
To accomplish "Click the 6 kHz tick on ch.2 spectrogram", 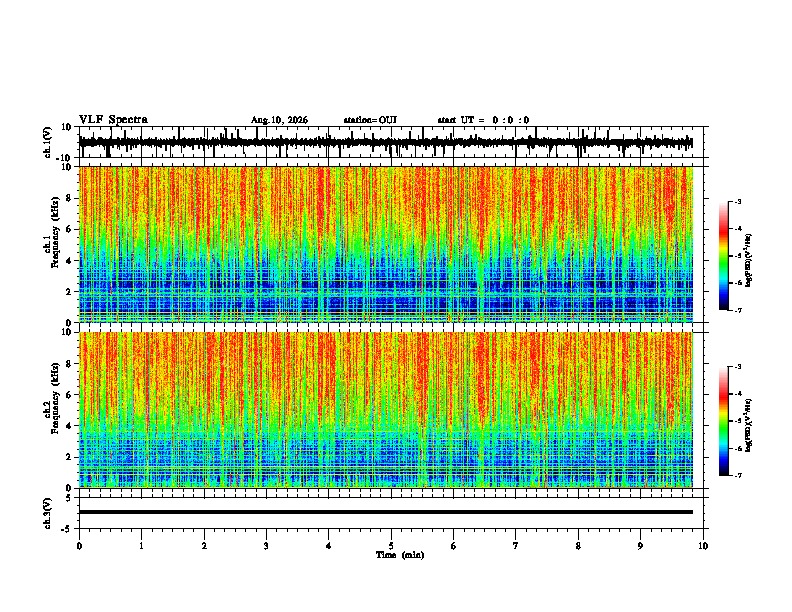I will (70, 395).
